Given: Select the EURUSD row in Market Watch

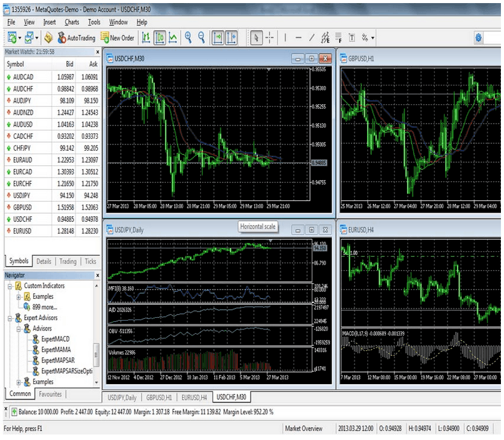Looking at the screenshot, I should tap(52, 231).
